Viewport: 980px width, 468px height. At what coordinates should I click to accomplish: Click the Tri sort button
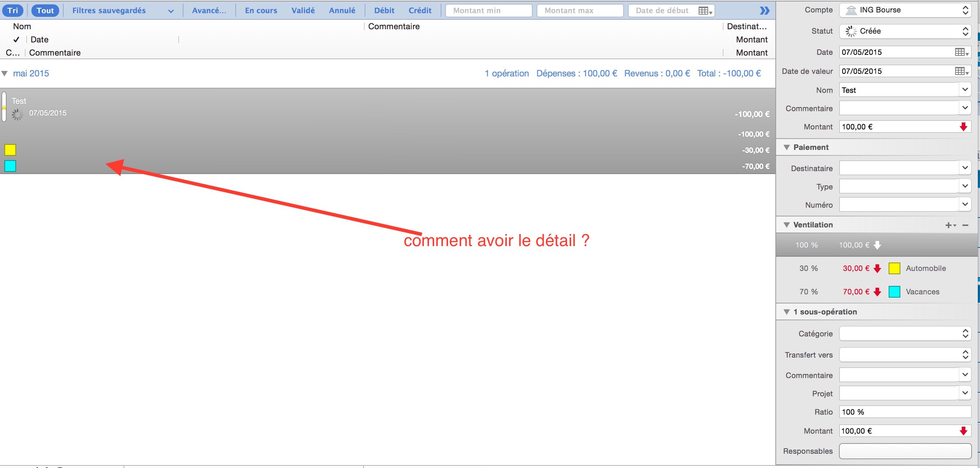click(12, 10)
